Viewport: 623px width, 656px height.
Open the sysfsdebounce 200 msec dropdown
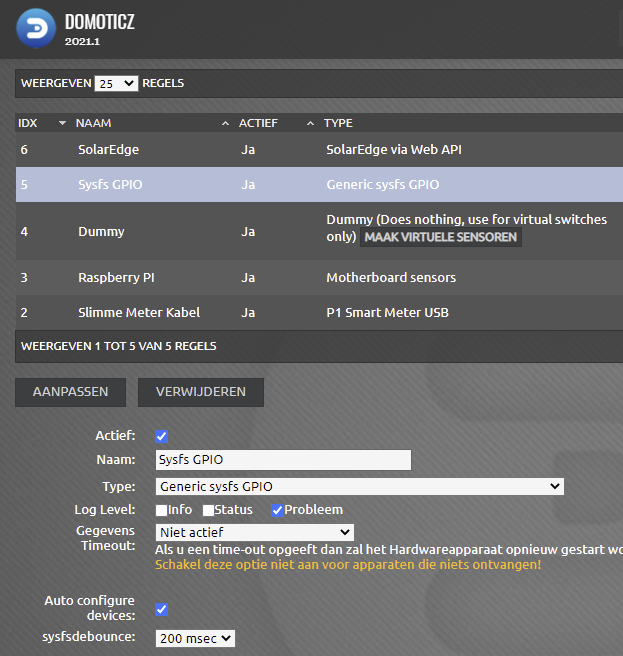195,638
